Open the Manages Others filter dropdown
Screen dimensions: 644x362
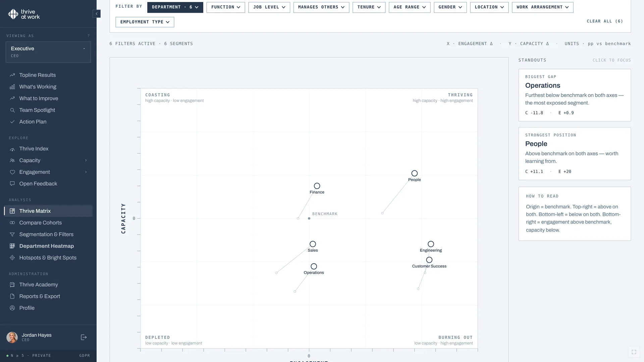click(321, 7)
